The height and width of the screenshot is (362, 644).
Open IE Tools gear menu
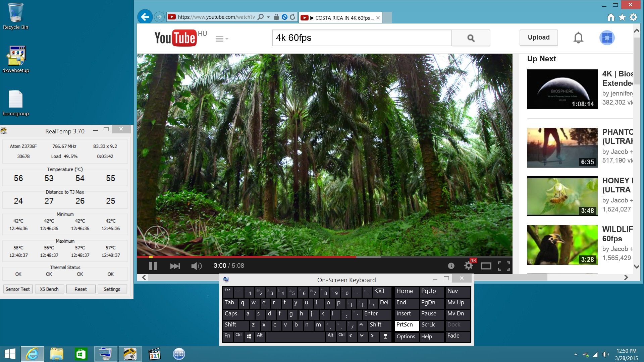633,17
